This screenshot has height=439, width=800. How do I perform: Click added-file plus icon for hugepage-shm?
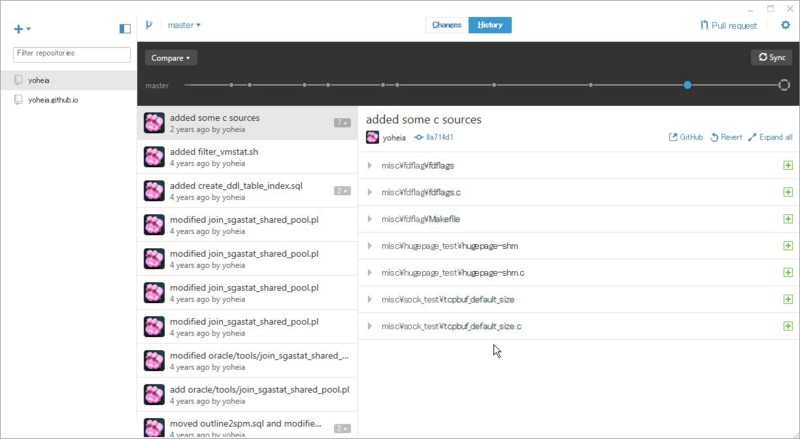[x=788, y=246]
